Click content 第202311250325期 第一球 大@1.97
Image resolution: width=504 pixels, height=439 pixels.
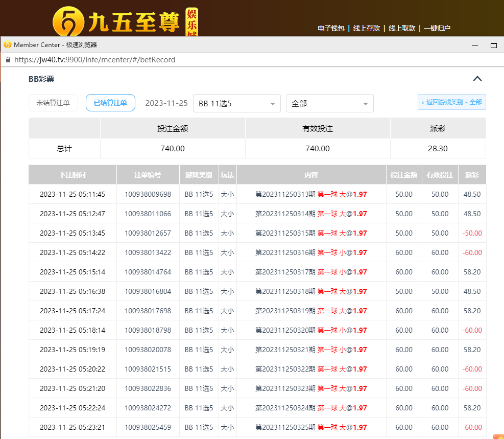point(311,427)
